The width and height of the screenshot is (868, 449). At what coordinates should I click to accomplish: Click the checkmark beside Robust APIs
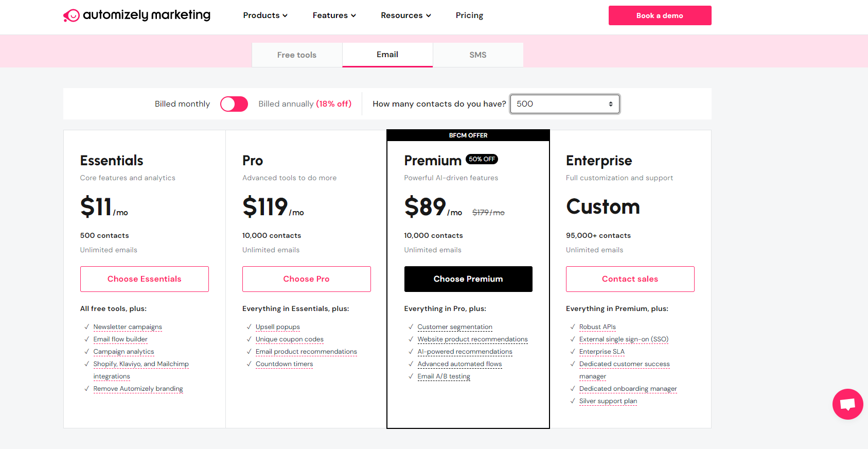click(573, 327)
